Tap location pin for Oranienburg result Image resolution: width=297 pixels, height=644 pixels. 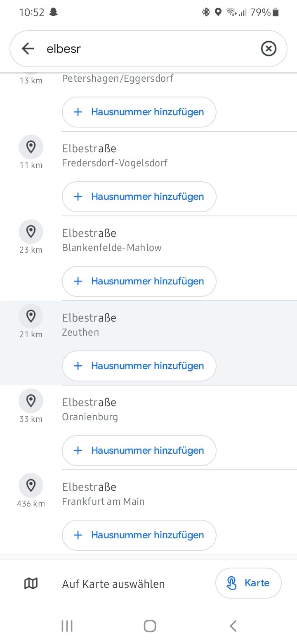click(31, 400)
